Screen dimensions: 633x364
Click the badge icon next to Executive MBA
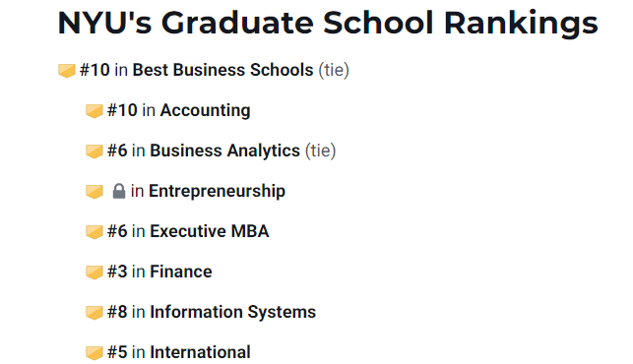click(95, 231)
